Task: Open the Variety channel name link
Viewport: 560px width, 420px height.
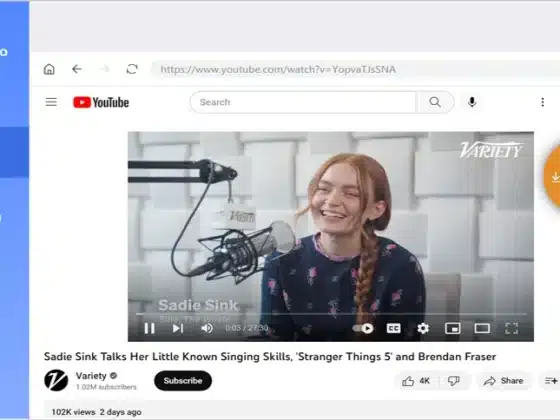Action: click(91, 376)
